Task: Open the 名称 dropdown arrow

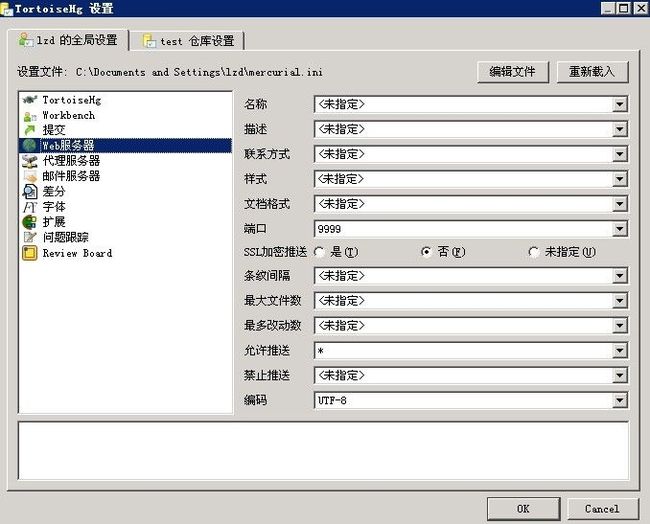Action: click(x=619, y=104)
